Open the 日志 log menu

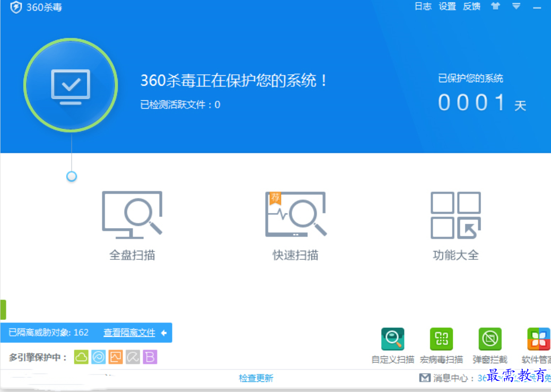tap(423, 6)
